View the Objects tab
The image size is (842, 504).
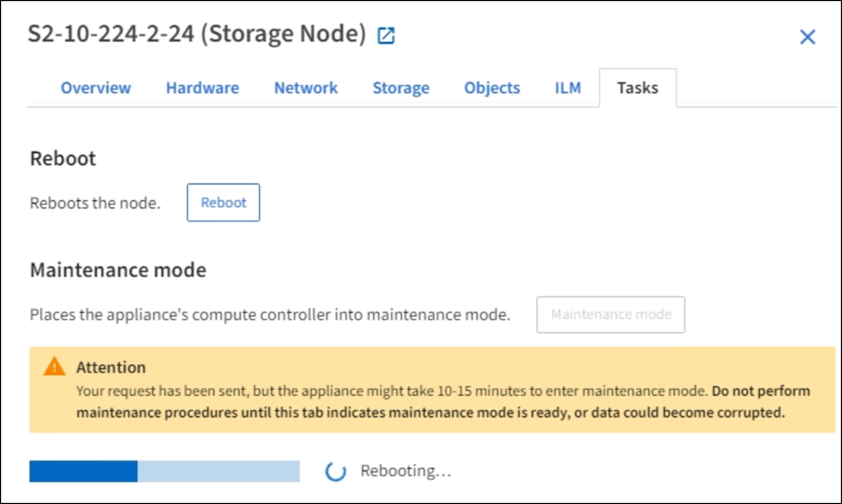coord(492,88)
